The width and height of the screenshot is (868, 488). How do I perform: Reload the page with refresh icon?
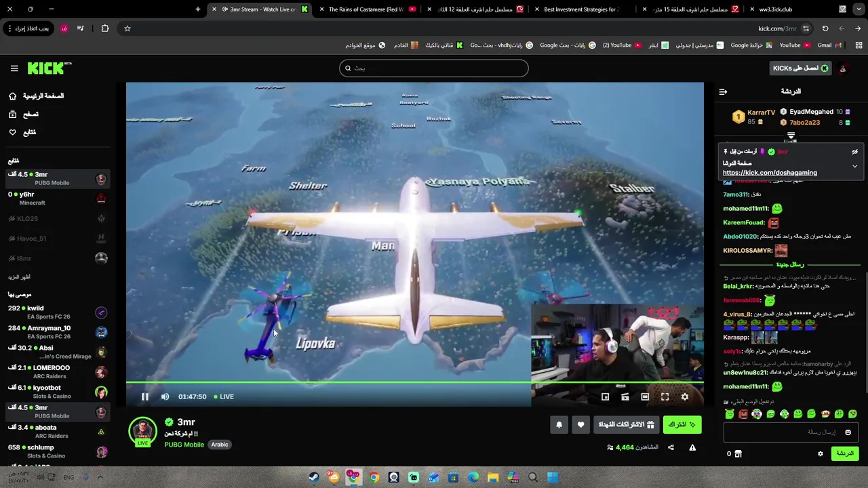click(x=825, y=28)
